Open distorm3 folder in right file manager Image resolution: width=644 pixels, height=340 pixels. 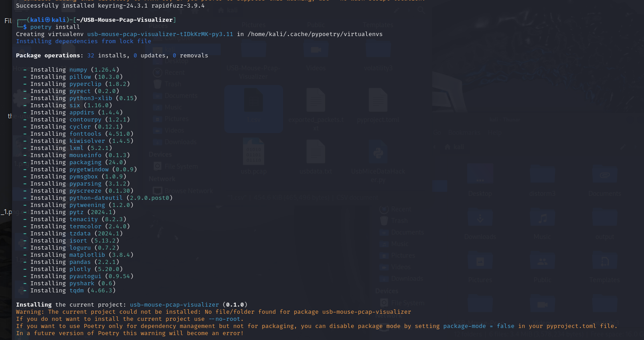tap(542, 174)
